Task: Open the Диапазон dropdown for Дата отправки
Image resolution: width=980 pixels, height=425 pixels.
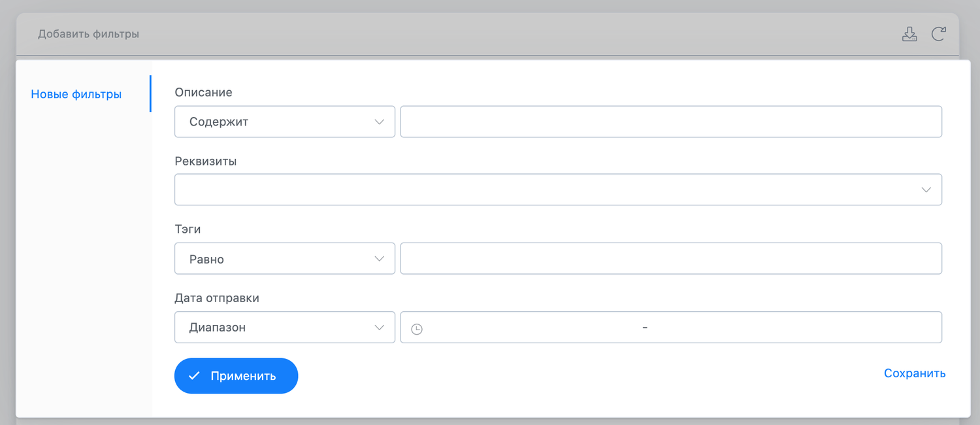Action: pos(285,328)
